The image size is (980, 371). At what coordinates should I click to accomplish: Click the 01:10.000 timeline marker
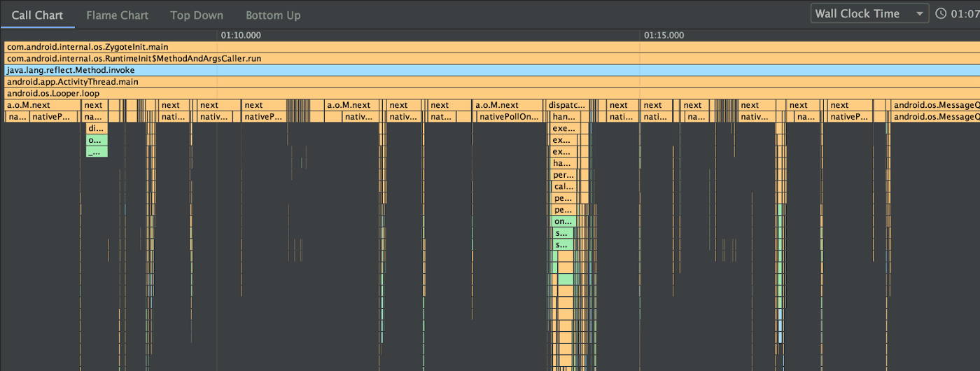[241, 35]
